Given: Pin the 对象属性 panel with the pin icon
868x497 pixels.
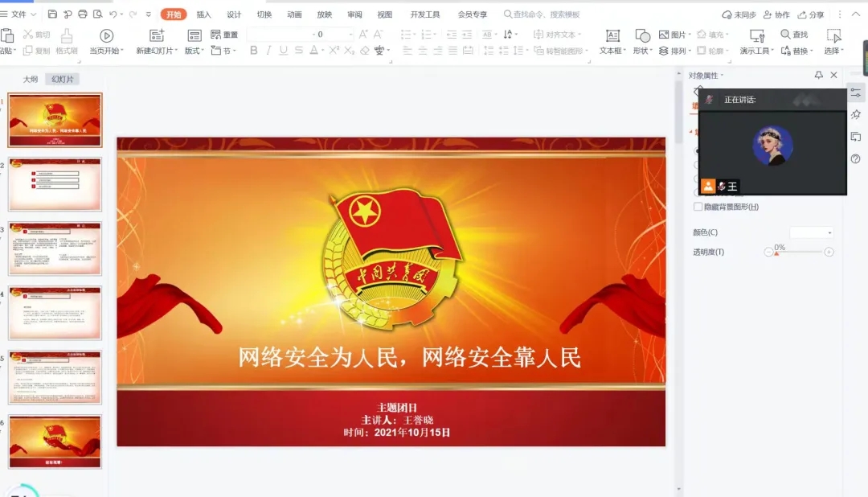Looking at the screenshot, I should point(818,75).
